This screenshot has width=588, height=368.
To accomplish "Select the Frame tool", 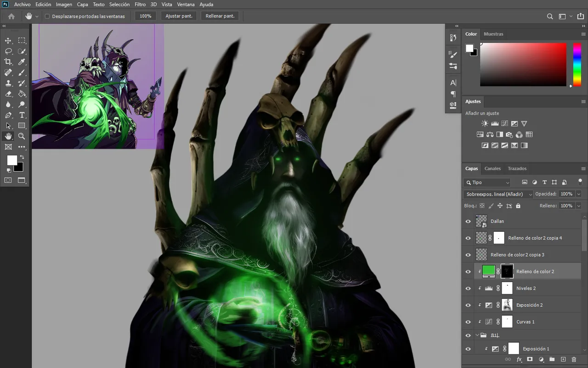I will [x=8, y=147].
